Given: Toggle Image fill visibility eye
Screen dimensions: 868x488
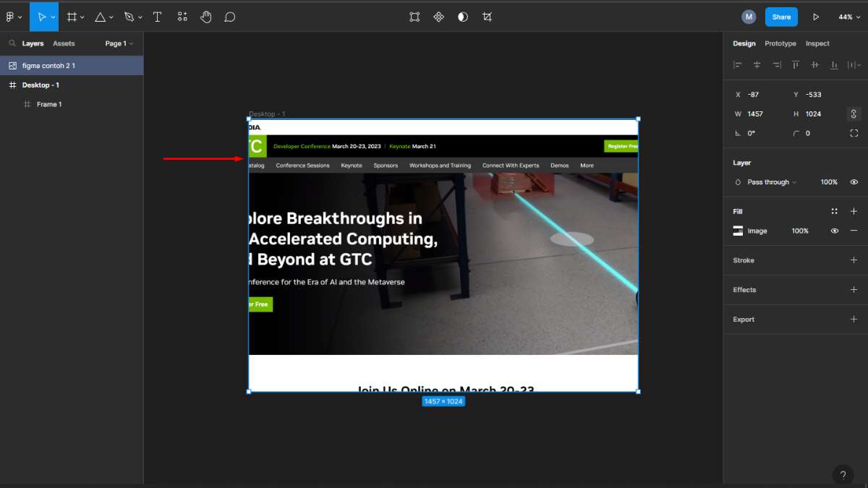Looking at the screenshot, I should click(834, 231).
